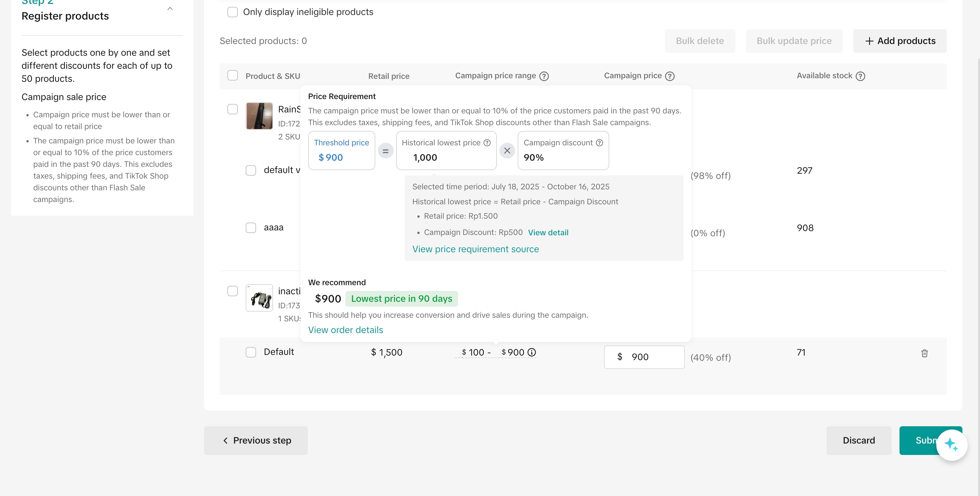Image resolution: width=980 pixels, height=496 pixels.
Task: Tick the select-all checkbox in table header
Action: coord(232,75)
